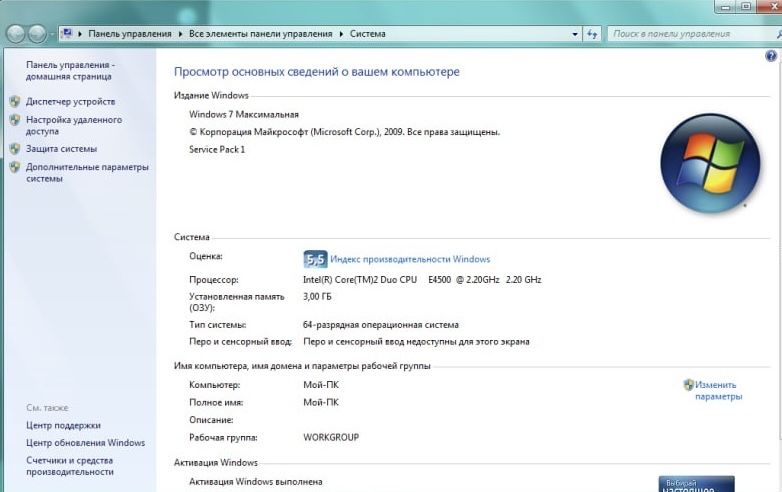Click the Back navigation arrow button
Screen dimensions: 782x492
pyautogui.click(x=15, y=34)
